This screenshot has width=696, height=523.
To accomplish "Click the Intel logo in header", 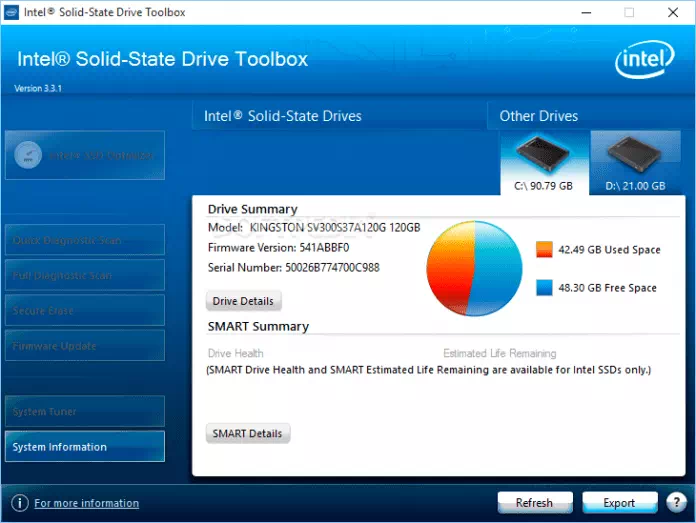I will point(645,59).
